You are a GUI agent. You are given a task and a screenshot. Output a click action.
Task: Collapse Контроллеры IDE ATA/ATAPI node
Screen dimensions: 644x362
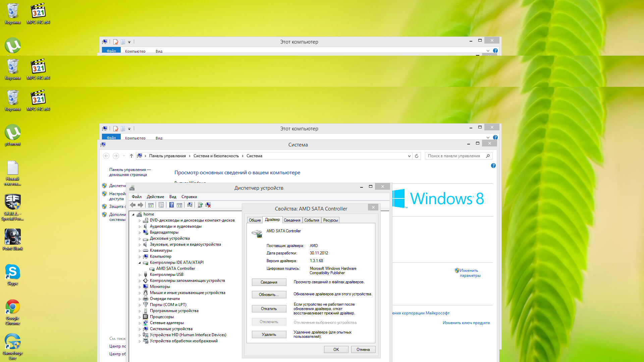[x=140, y=263]
